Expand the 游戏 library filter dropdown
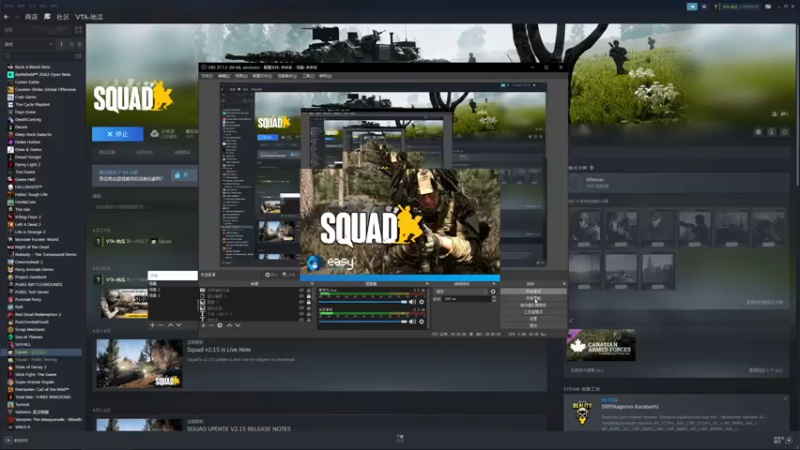The height and width of the screenshot is (450, 800). tap(29, 44)
